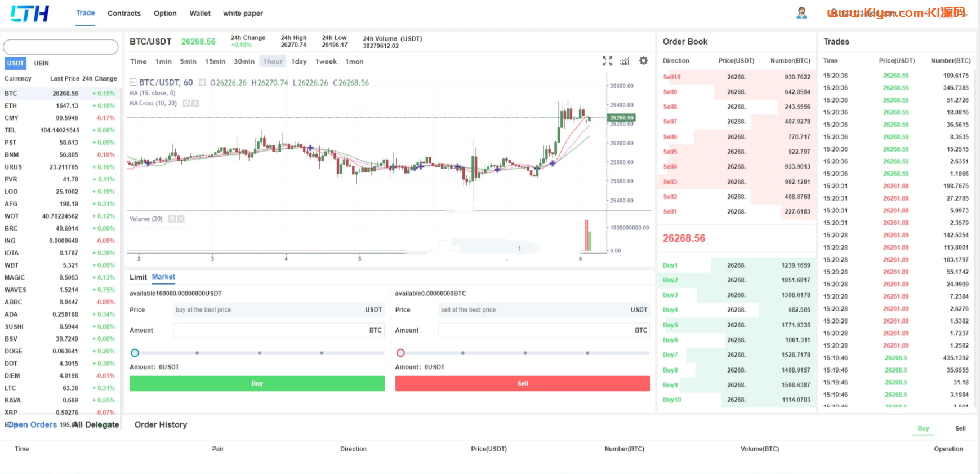Select ETH in currency list

[x=61, y=106]
